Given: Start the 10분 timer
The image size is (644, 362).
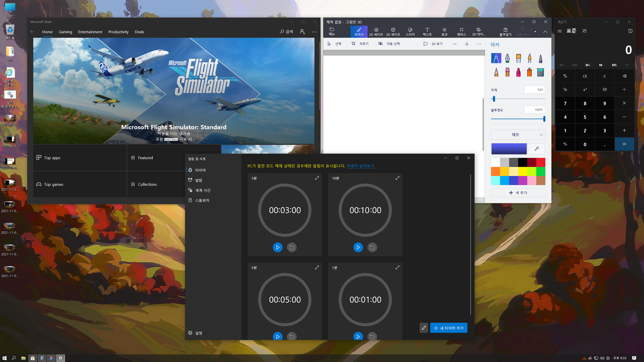Looking at the screenshot, I should tap(358, 247).
